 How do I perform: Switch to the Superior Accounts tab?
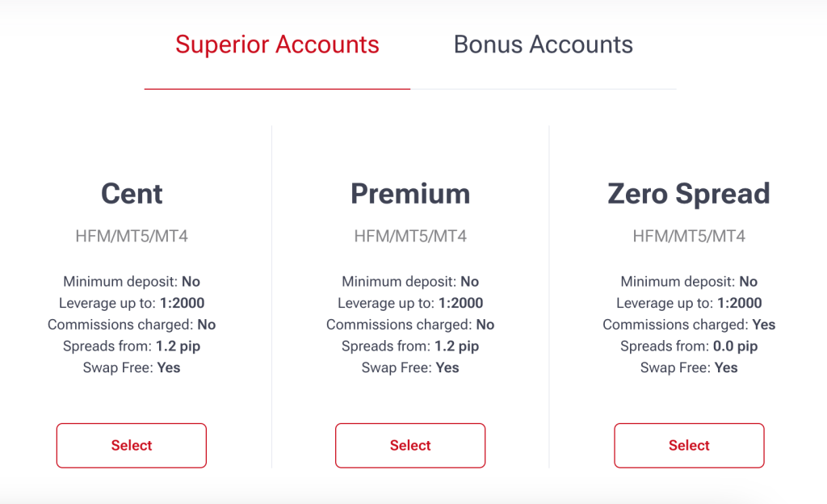(x=277, y=44)
